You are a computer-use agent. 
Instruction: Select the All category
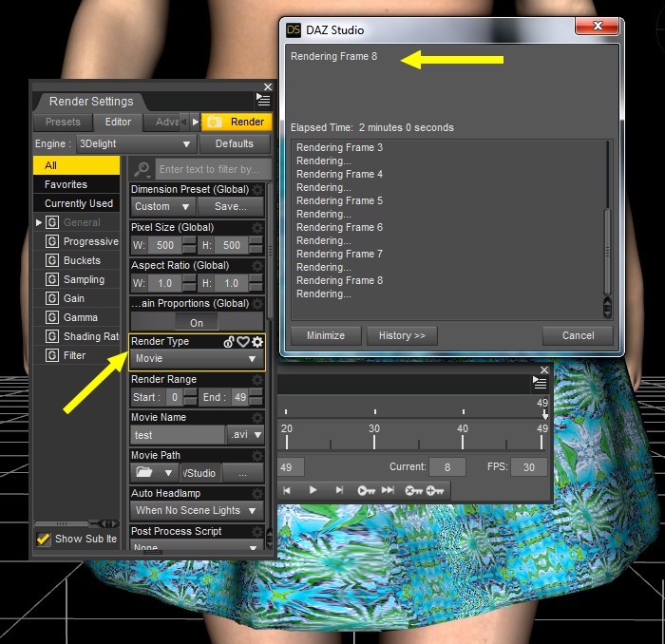76,165
